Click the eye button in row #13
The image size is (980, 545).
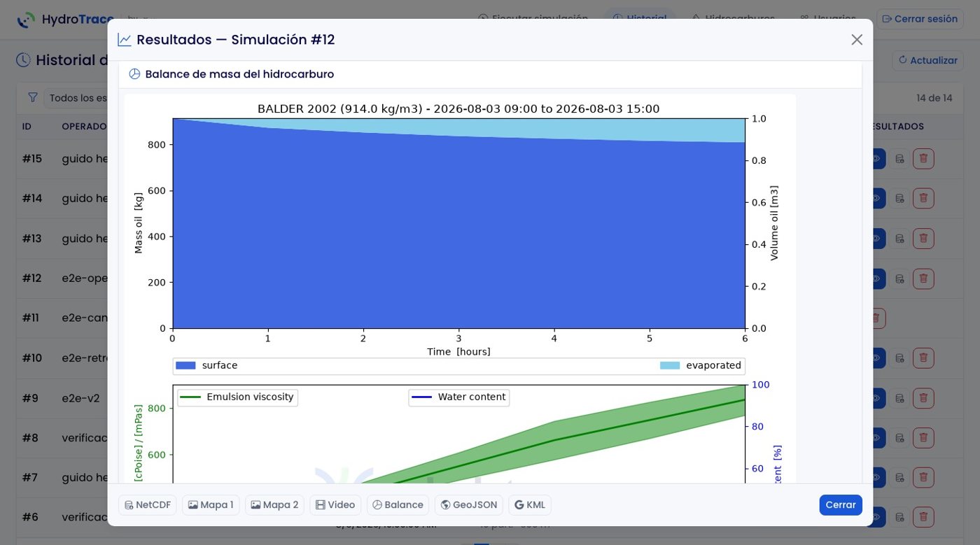[x=878, y=239]
